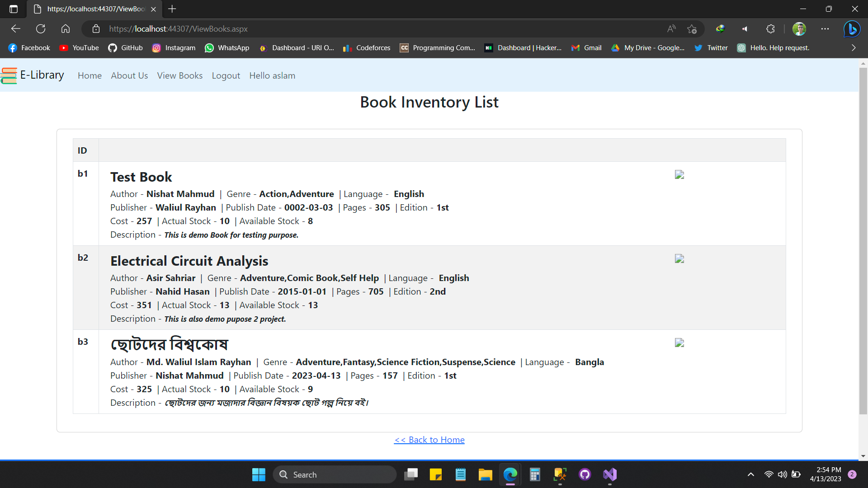Open YouTube from the favorites bar
This screenshot has height=488, width=868.
(79, 48)
